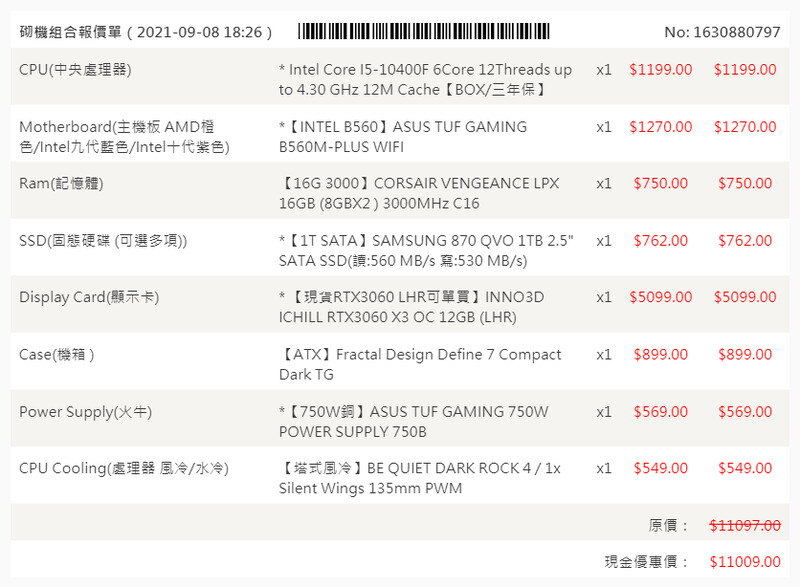Select the Power Supply(火牛) category label
The height and width of the screenshot is (587, 800).
point(85,412)
